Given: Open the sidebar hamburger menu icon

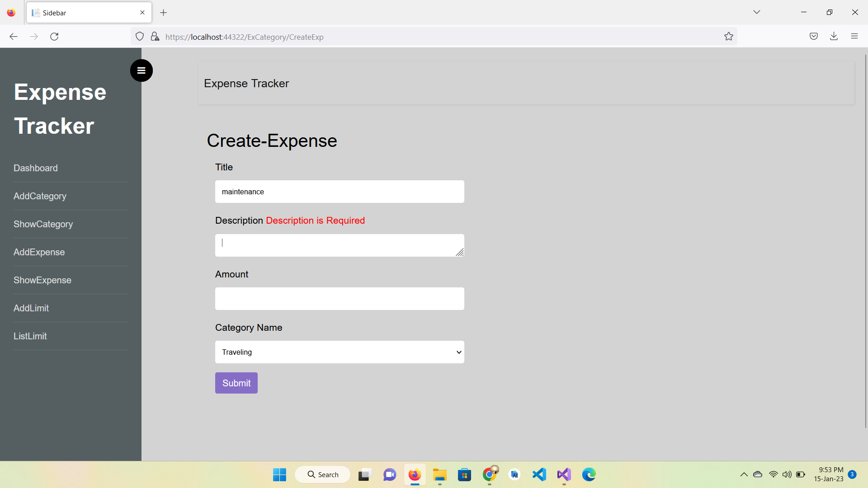Looking at the screenshot, I should (141, 70).
